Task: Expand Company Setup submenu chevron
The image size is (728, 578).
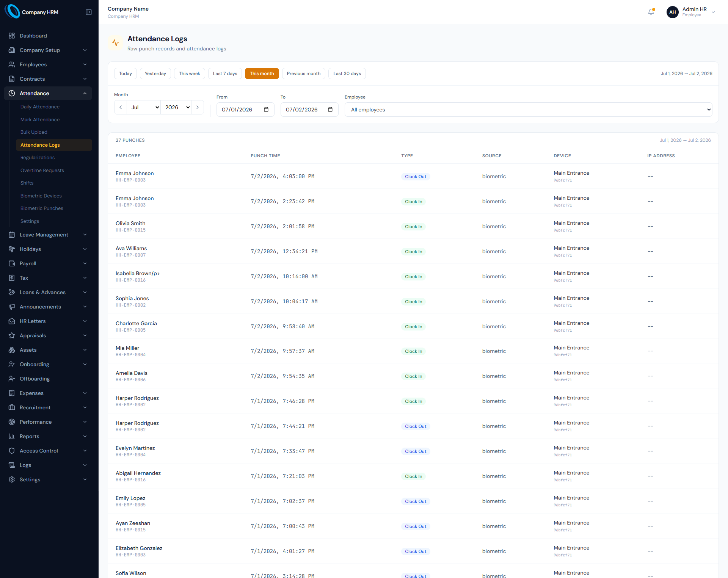Action: click(85, 50)
